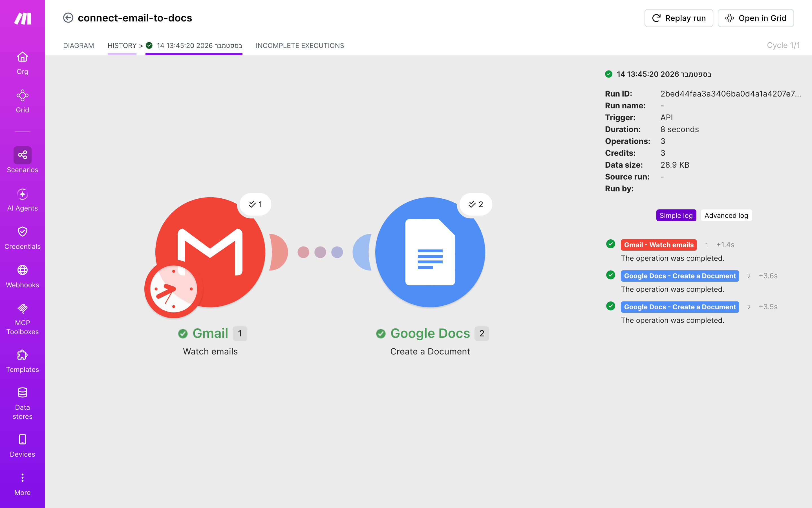Viewport: 812px width, 508px height.
Task: Open MCP Toolboxes in the sidebar
Action: click(23, 319)
